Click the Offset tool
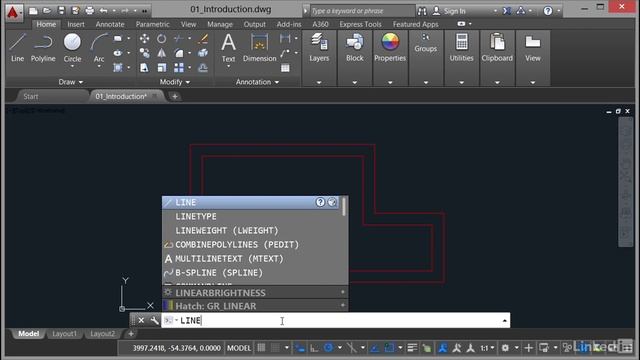The width and height of the screenshot is (640, 360). [203, 67]
